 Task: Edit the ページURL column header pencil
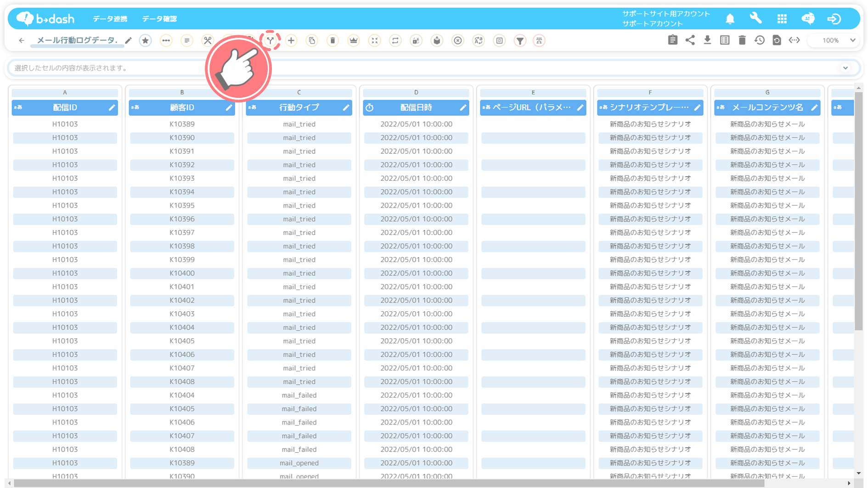pyautogui.click(x=580, y=107)
